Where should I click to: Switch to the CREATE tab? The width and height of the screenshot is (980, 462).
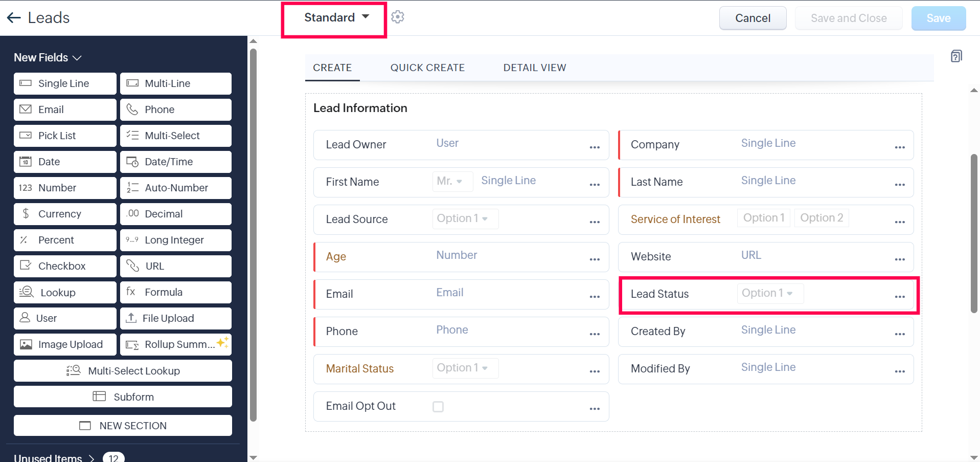pyautogui.click(x=332, y=68)
